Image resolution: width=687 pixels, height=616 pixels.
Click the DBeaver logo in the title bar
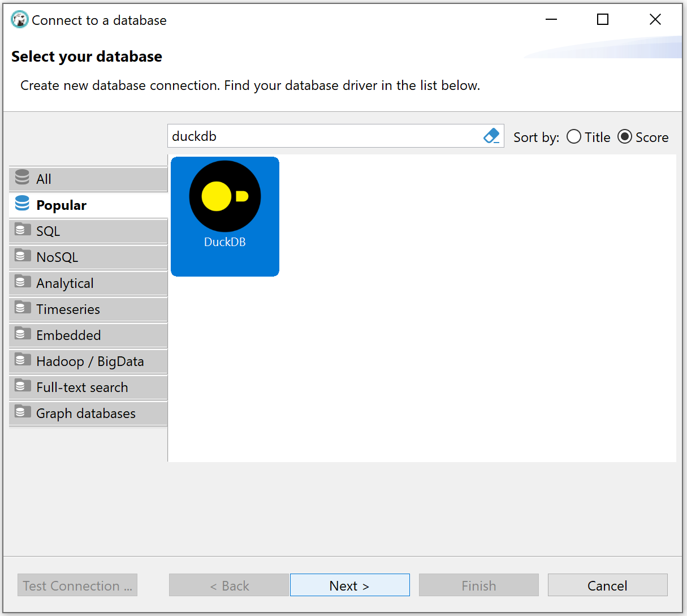(19, 19)
